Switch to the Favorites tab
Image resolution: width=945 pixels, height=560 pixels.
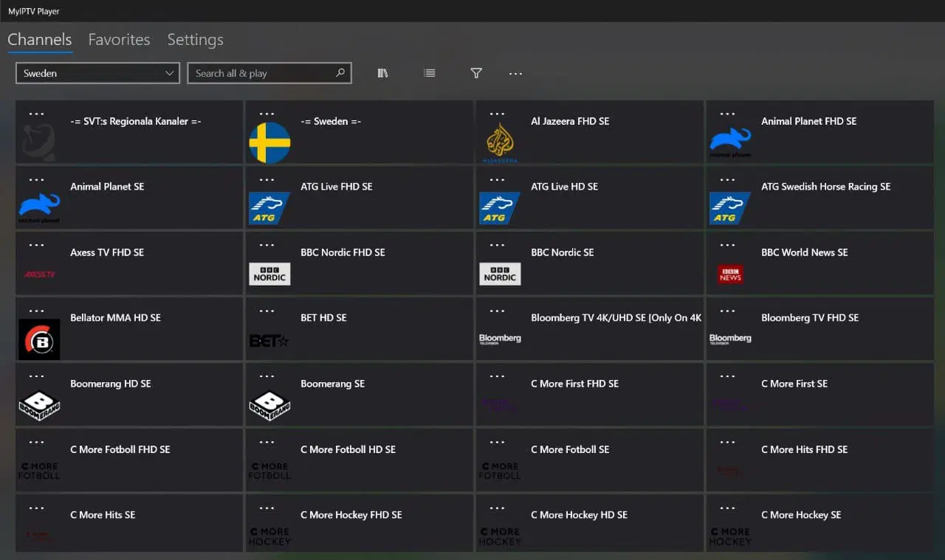point(119,40)
